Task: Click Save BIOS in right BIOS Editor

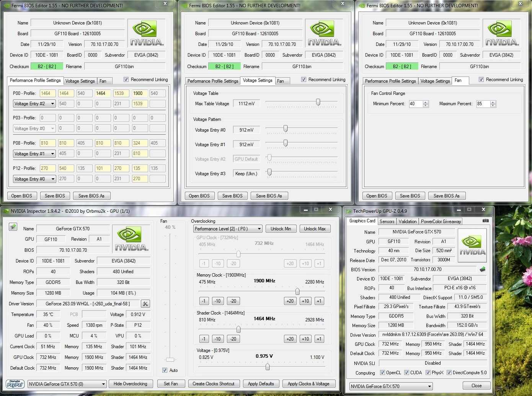Action: pyautogui.click(x=410, y=196)
